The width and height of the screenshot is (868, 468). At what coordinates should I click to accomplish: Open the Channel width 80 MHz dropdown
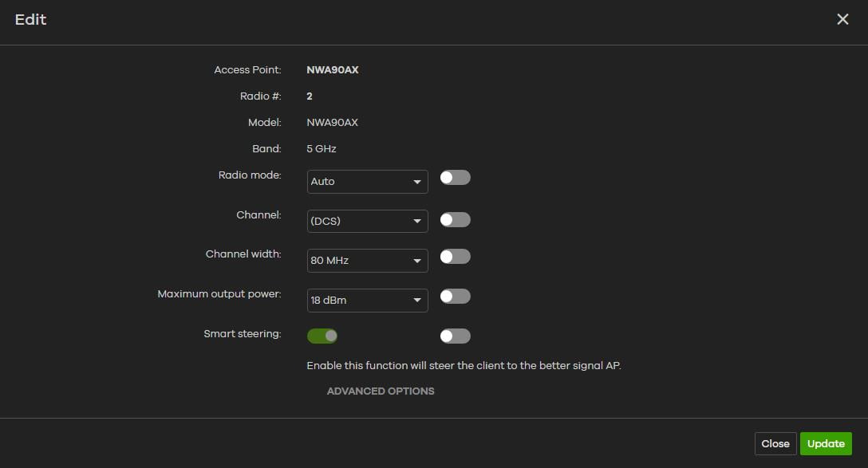(367, 260)
